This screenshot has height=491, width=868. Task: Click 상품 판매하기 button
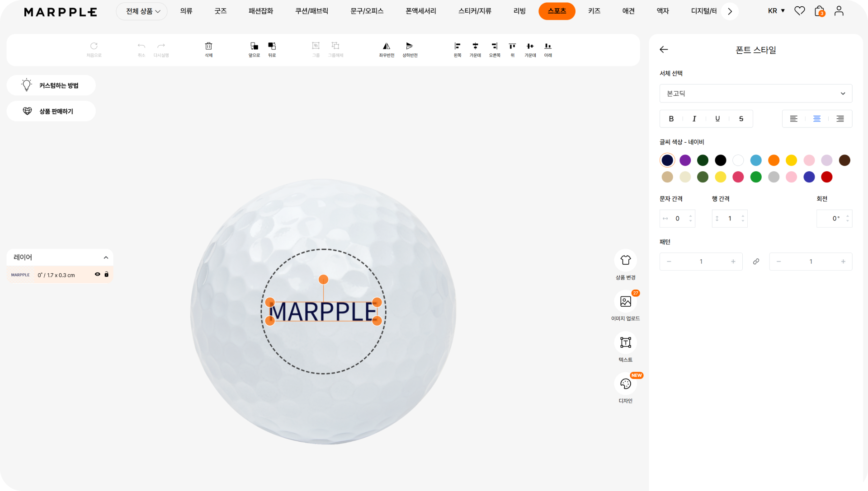51,111
